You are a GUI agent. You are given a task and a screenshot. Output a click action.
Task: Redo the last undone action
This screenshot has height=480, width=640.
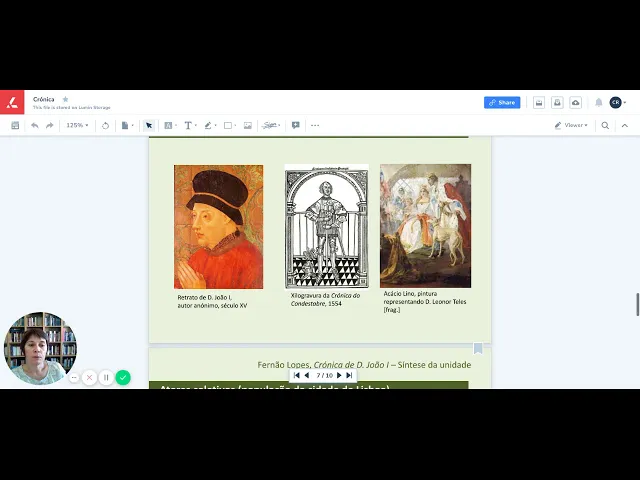tap(50, 125)
